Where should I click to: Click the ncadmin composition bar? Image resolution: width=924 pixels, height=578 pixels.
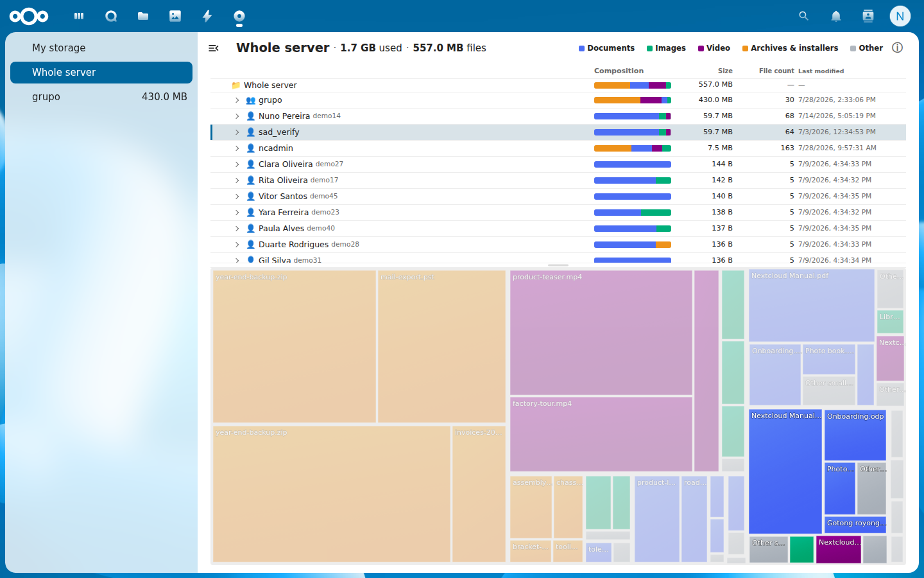point(633,148)
